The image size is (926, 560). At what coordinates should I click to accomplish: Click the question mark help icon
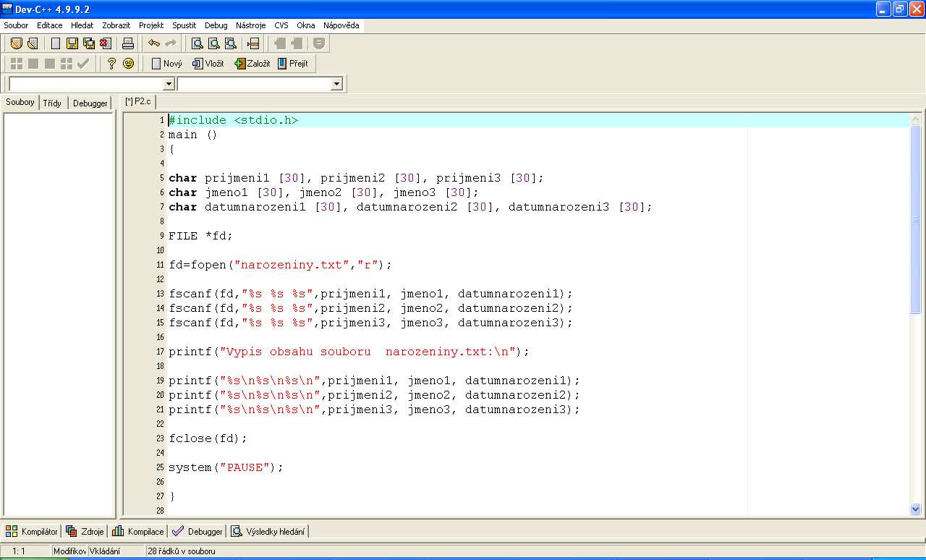click(111, 64)
